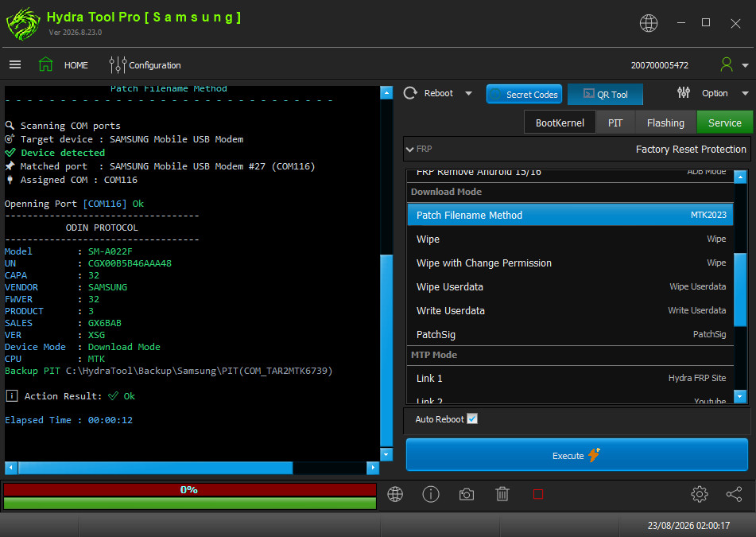The width and height of the screenshot is (756, 537).
Task: Select PatchSig option
Action: [x=570, y=334]
